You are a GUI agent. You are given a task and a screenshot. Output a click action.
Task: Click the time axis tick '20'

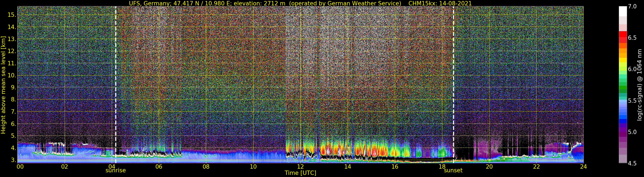pos(489,167)
